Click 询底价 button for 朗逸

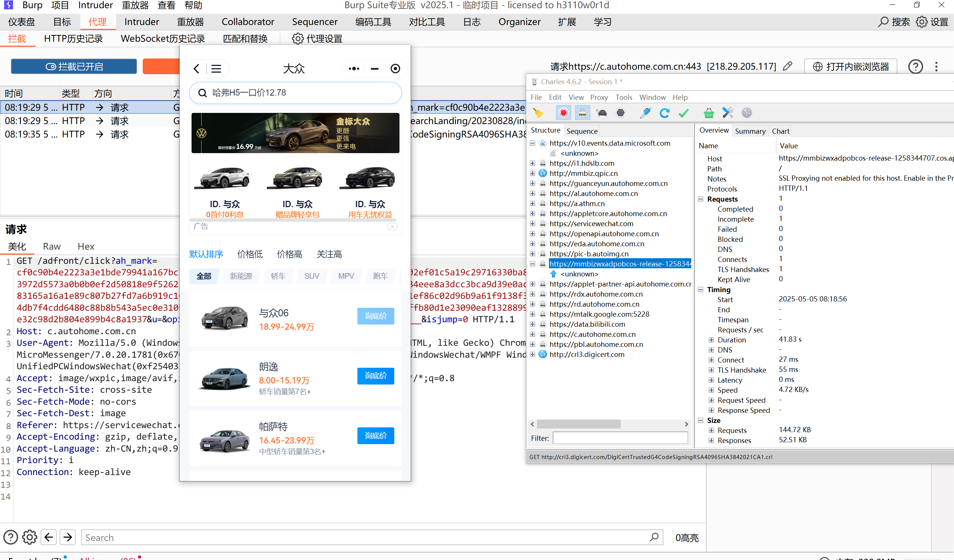point(375,376)
